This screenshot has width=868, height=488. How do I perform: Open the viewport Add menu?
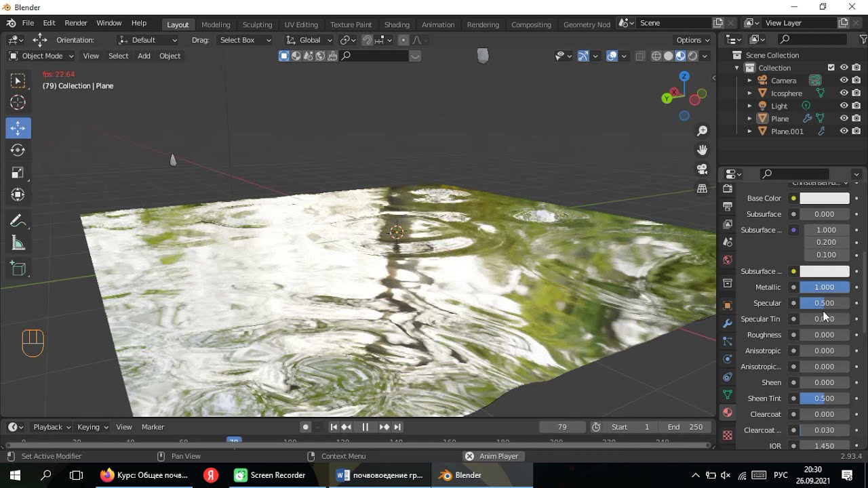coord(144,56)
